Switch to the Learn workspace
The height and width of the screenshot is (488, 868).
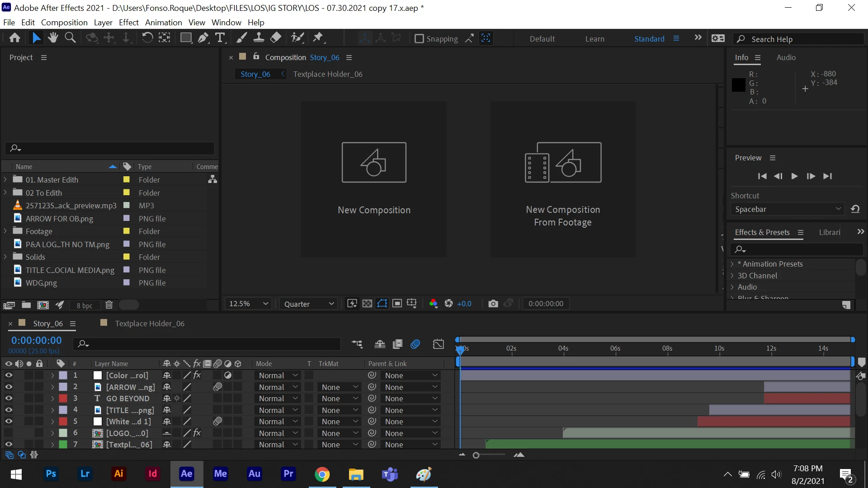594,39
